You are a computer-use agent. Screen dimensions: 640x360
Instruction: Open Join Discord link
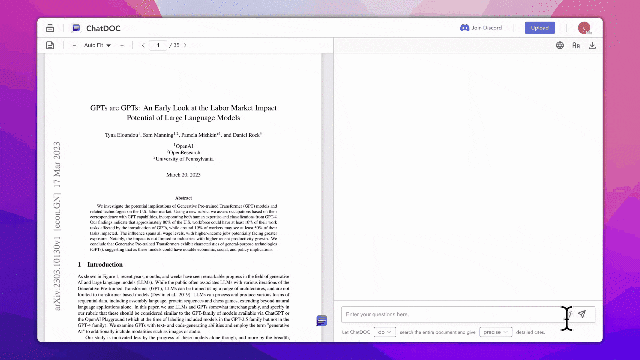tap(481, 28)
